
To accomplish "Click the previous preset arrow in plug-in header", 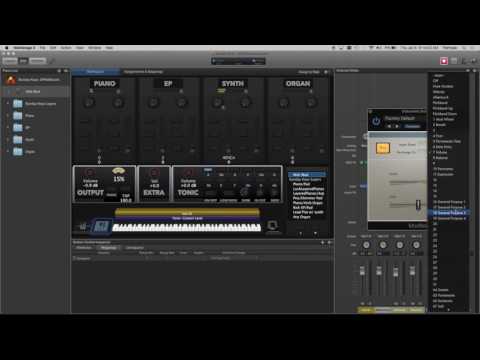I will coord(389,126).
